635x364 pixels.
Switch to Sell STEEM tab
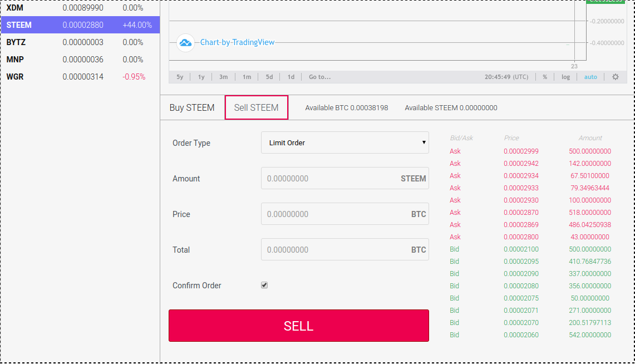pos(257,108)
